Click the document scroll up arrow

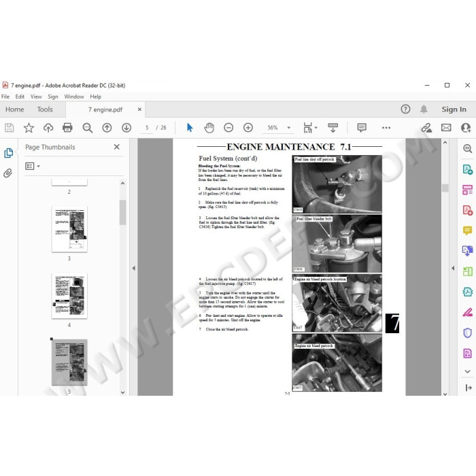pos(445,142)
